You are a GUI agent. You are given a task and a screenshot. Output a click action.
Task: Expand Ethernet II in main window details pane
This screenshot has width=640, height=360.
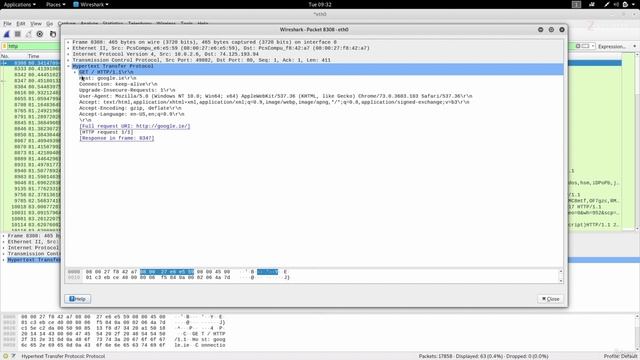click(4, 242)
